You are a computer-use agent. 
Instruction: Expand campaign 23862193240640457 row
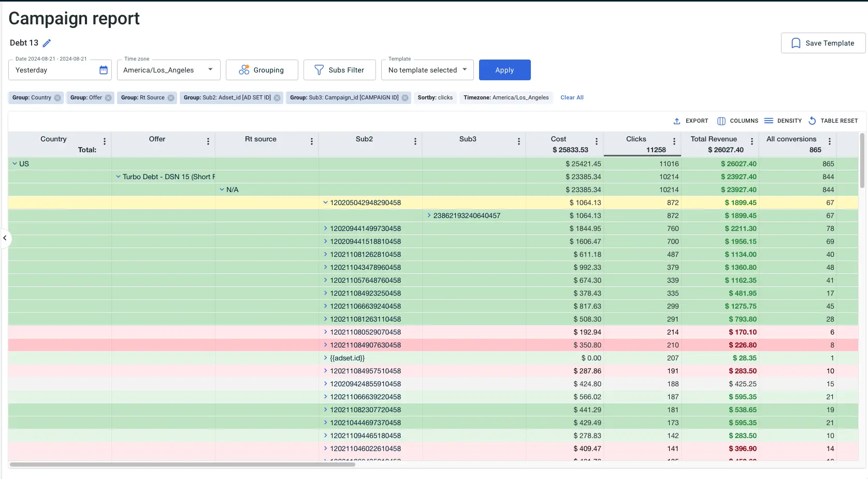pos(429,215)
